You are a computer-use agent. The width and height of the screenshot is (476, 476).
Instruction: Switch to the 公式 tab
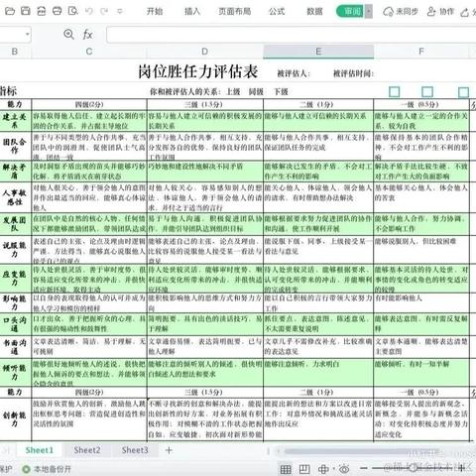277,12
